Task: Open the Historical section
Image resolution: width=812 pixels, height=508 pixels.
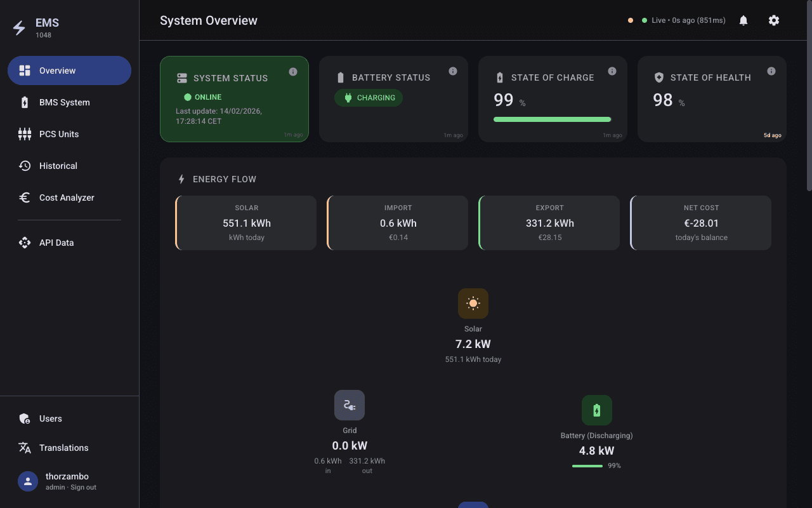Action: [x=58, y=166]
